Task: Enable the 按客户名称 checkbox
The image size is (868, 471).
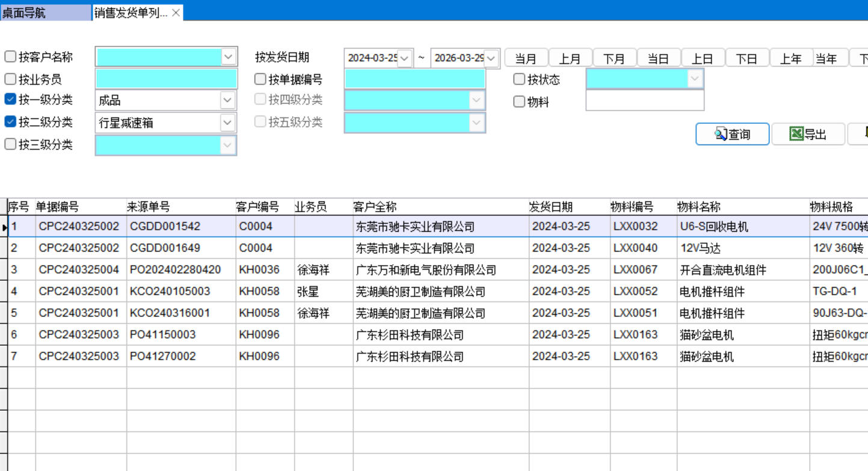Action: [x=10, y=57]
